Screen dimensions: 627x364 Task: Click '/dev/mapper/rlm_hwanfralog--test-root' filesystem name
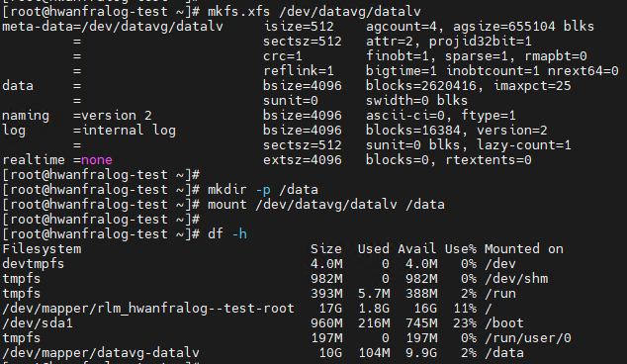(x=148, y=309)
